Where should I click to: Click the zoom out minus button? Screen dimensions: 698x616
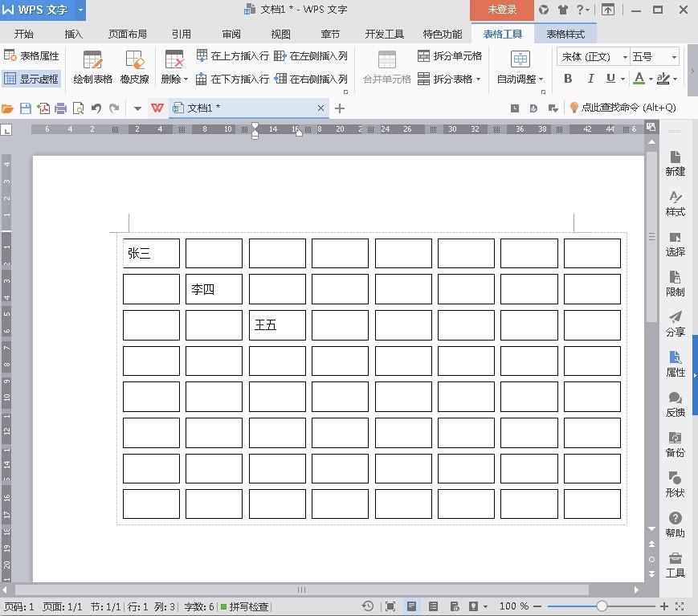(x=537, y=606)
